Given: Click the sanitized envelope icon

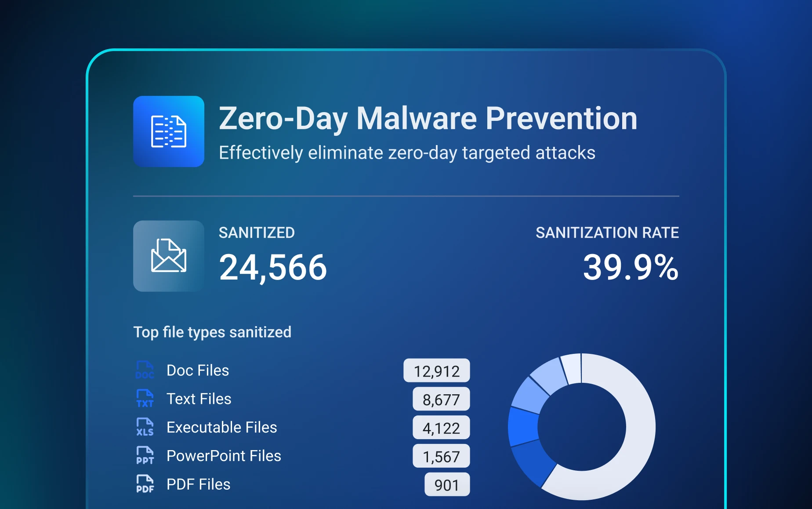Looking at the screenshot, I should click(169, 256).
